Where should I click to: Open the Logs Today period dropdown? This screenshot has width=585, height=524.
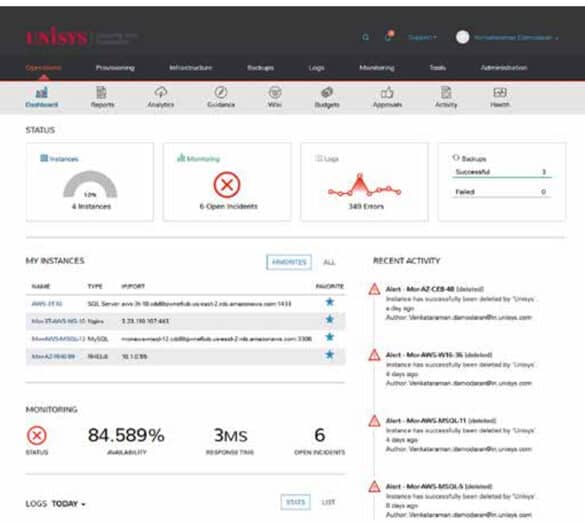point(69,504)
